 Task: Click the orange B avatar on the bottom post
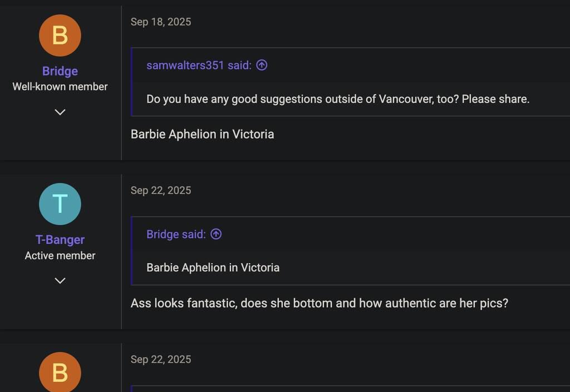60,372
